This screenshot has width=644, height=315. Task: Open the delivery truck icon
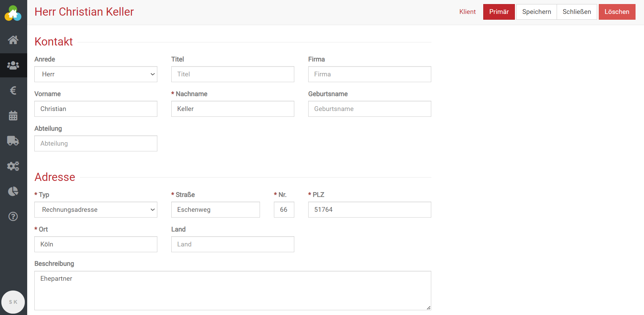tap(13, 141)
